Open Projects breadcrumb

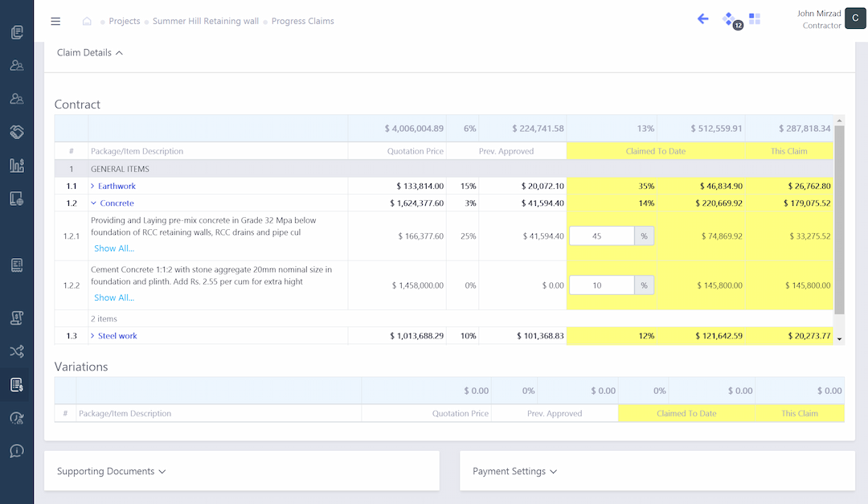coord(124,21)
